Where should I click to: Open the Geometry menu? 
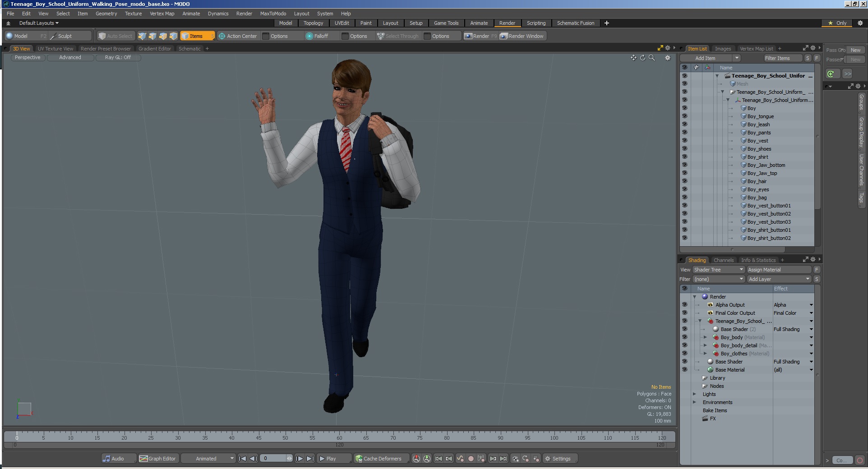coord(106,14)
